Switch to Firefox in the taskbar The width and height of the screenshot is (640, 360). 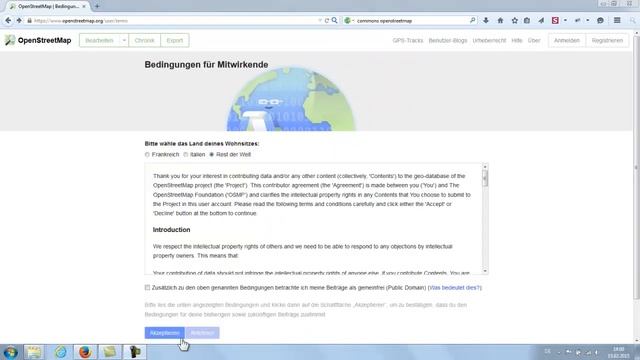(85, 352)
